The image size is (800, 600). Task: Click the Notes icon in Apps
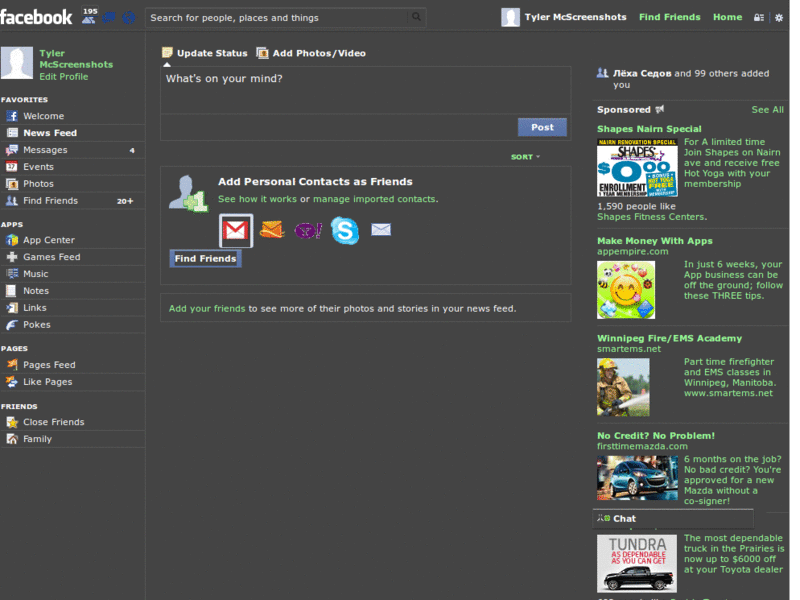point(12,291)
